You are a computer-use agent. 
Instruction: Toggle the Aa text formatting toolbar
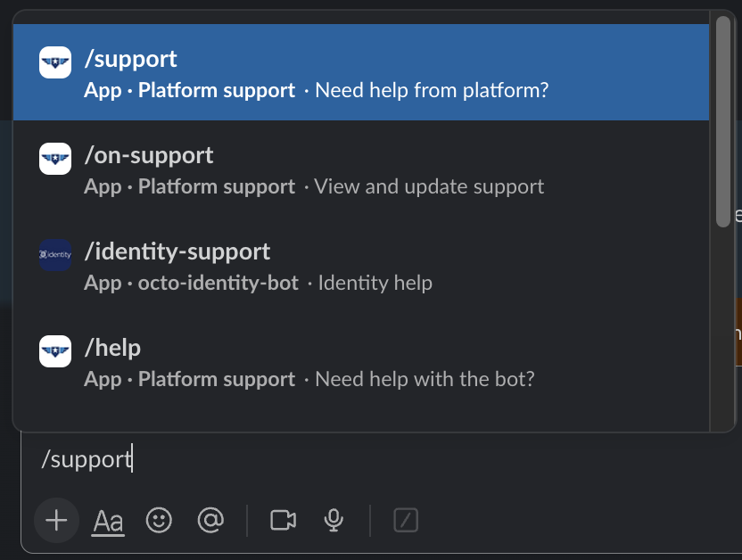click(x=108, y=521)
